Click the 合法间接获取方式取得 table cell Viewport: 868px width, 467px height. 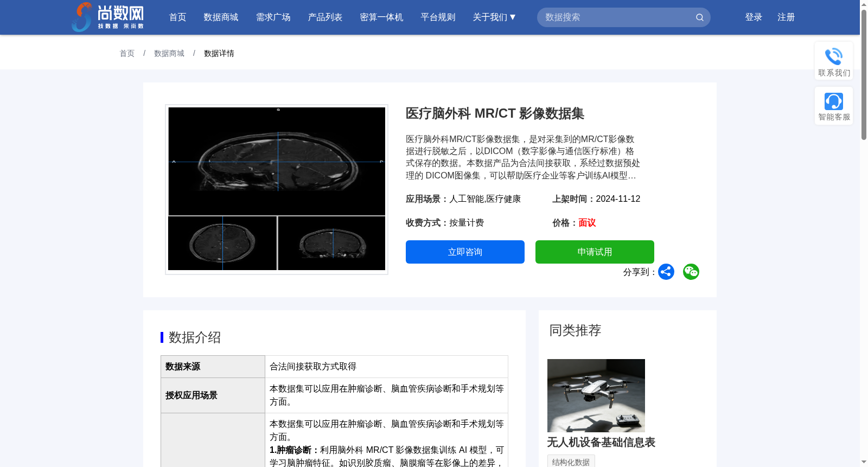click(386, 367)
